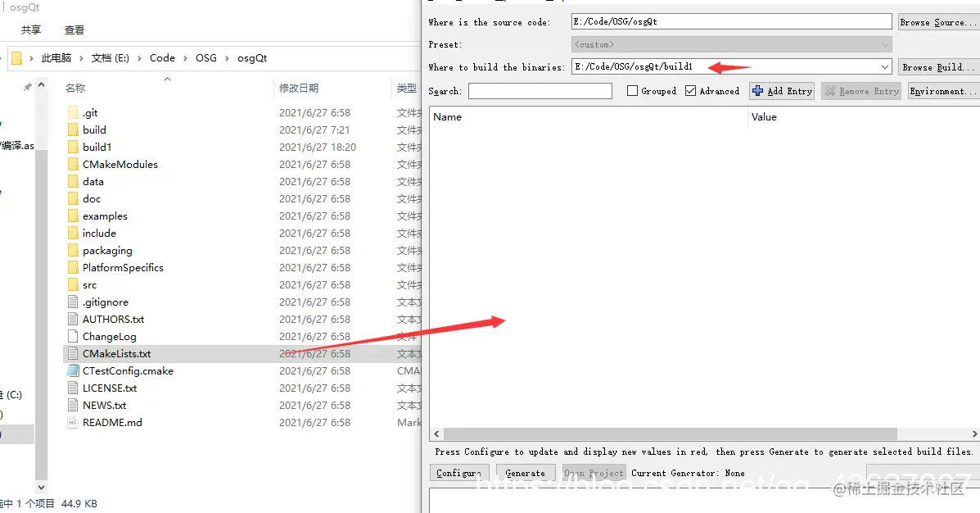This screenshot has height=513, width=980.
Task: Open the 共享 ribbon tab in Explorer
Action: pos(31,30)
